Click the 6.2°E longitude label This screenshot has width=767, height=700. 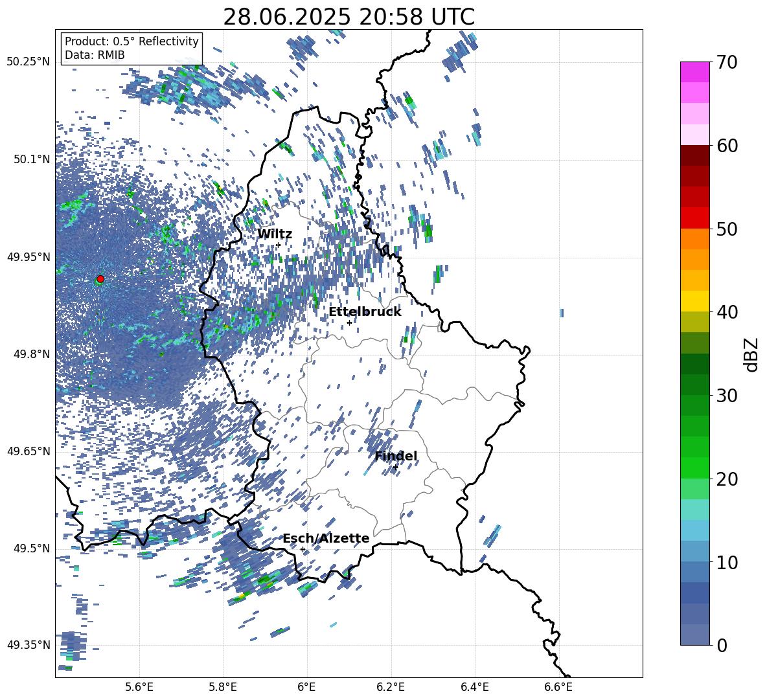391,687
